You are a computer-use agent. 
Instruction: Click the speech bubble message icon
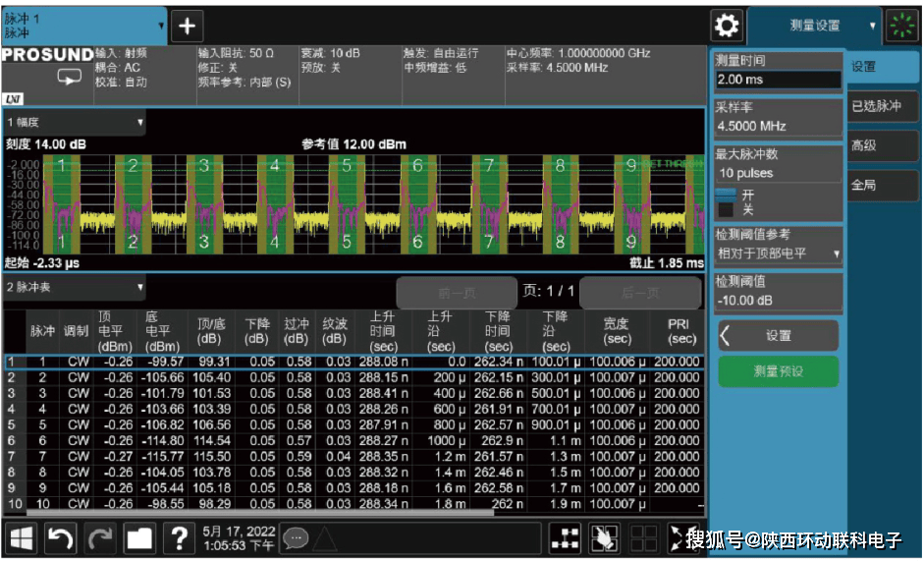tap(296, 538)
